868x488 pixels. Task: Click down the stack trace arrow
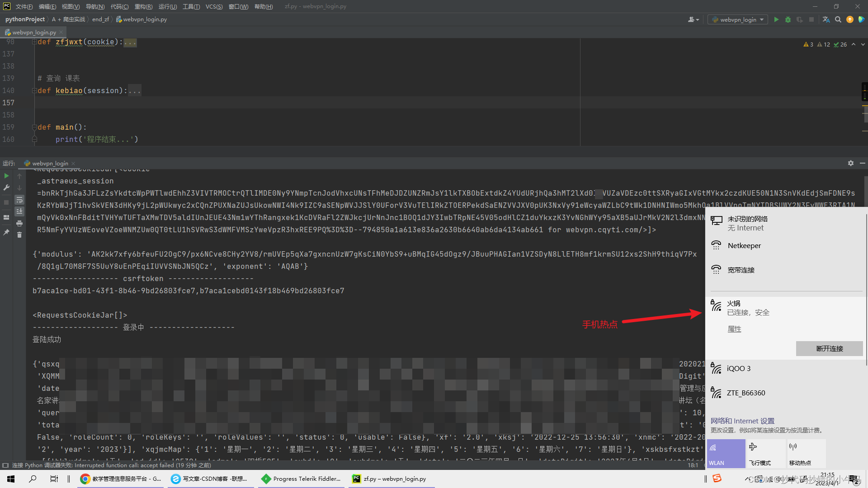19,188
